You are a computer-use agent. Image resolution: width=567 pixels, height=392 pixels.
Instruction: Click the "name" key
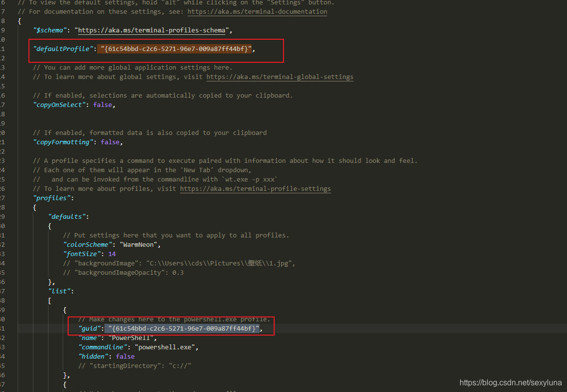pyautogui.click(x=89, y=338)
